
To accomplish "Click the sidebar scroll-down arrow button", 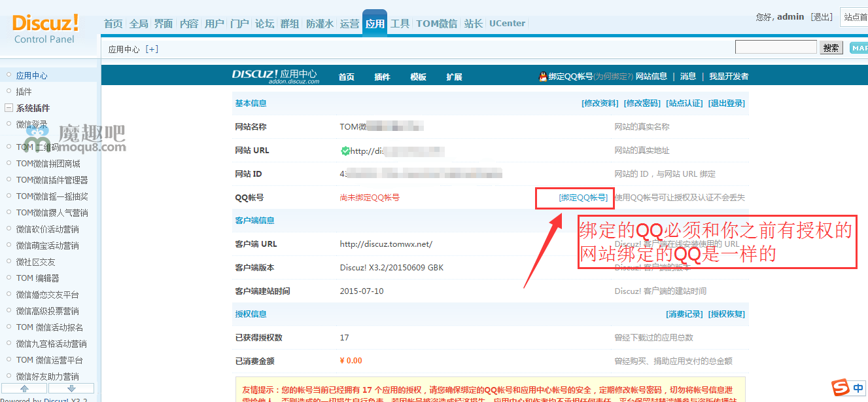I will coord(71,388).
